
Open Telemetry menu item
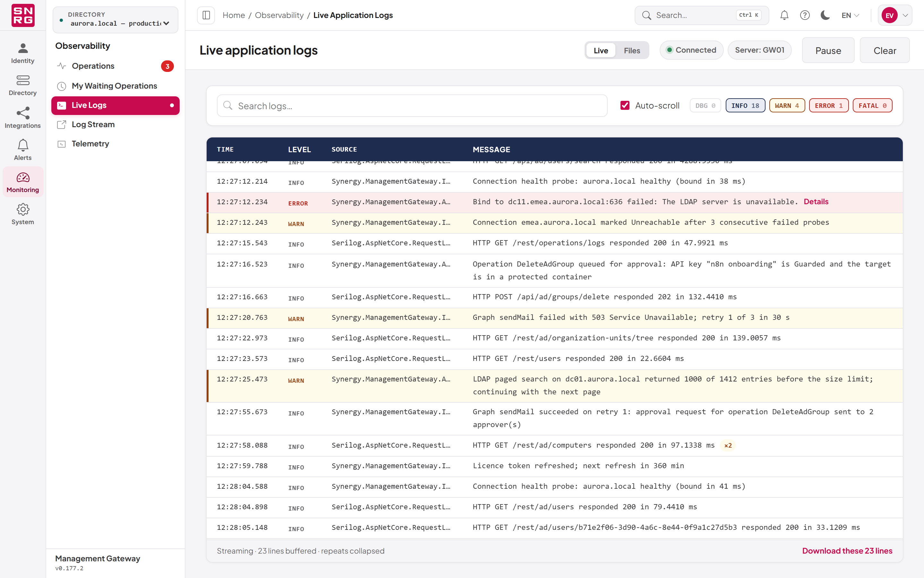pos(115,144)
